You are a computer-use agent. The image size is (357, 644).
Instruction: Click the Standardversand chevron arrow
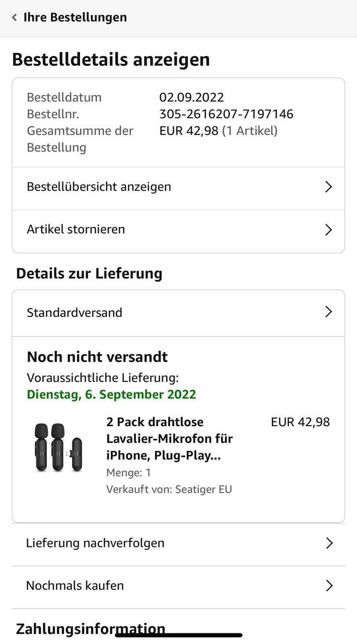(329, 312)
